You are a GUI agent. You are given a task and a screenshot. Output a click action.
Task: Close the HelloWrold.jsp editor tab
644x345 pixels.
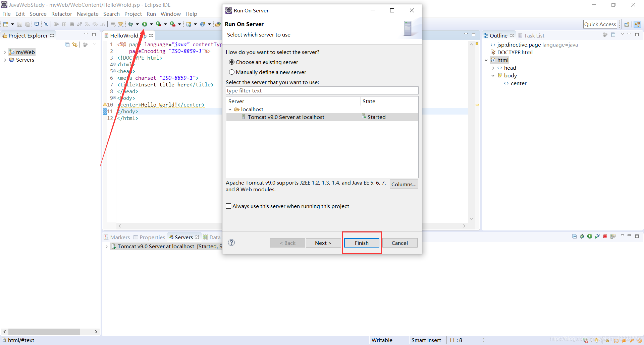[x=151, y=36]
